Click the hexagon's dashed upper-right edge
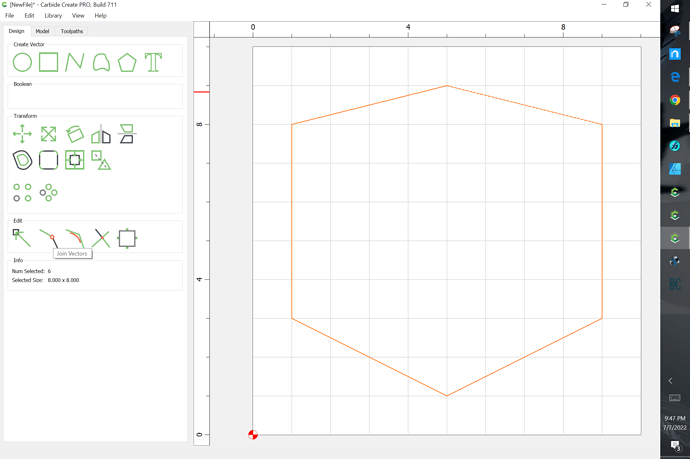Viewport: 690px width, 459px height. (x=525, y=105)
